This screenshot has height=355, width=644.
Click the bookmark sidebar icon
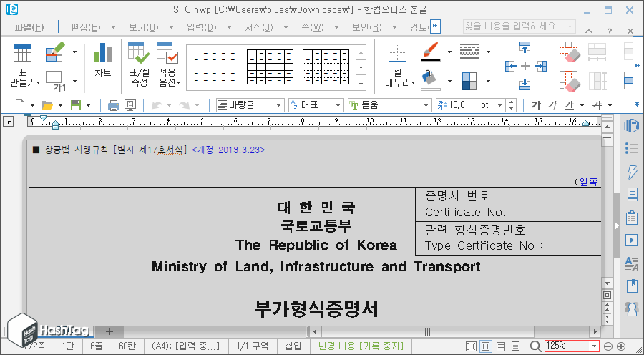pos(632,286)
